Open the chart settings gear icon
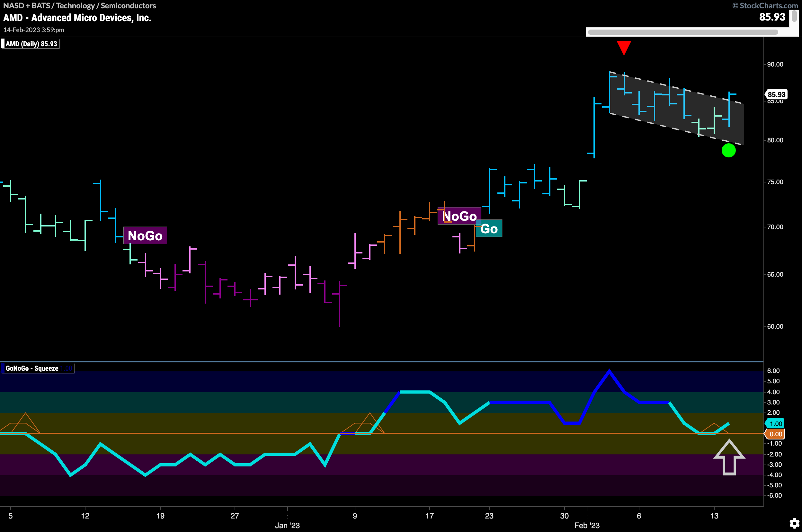This screenshot has width=802, height=532. tap(794, 523)
